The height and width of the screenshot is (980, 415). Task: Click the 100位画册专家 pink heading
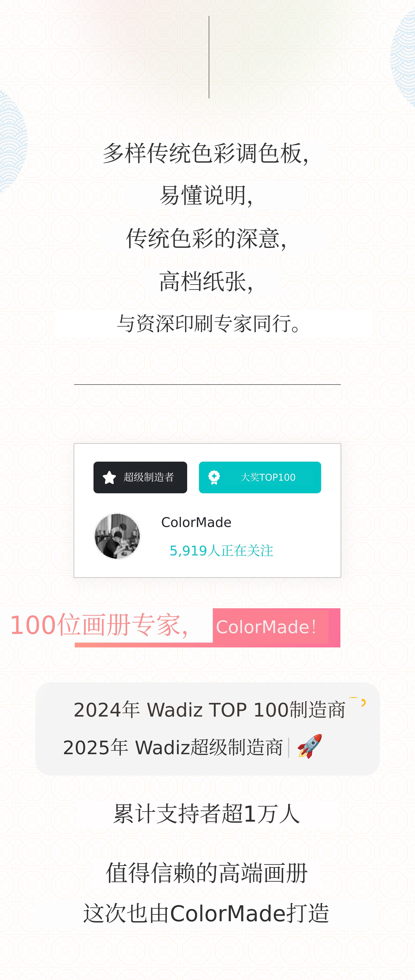point(99,625)
